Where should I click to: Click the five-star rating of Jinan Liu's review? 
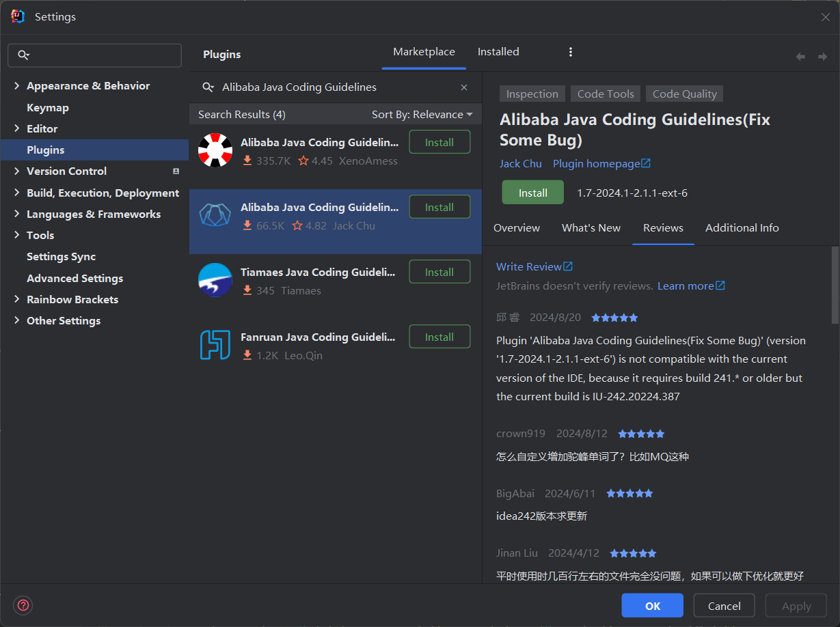click(633, 553)
